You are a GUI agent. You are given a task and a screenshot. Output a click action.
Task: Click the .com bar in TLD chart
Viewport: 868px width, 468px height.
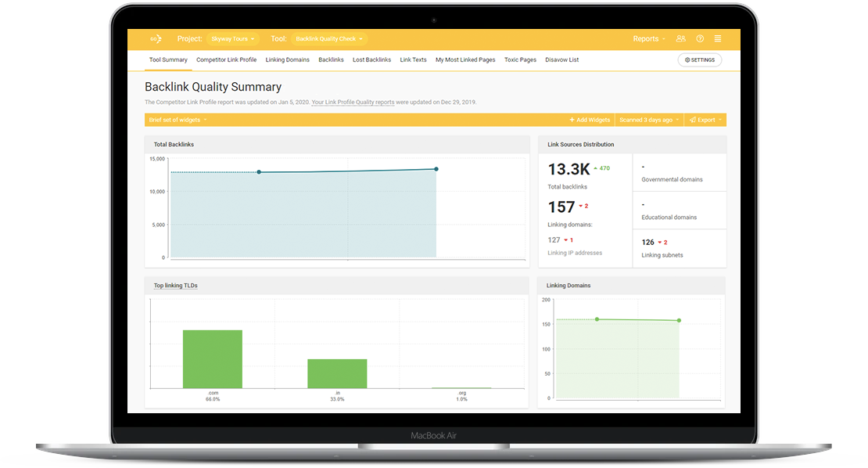click(213, 359)
